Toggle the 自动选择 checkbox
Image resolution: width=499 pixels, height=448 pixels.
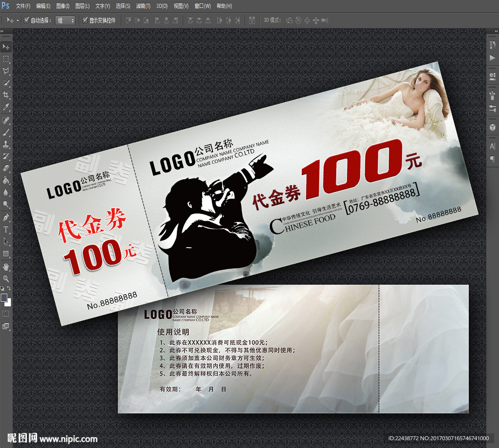[27, 20]
